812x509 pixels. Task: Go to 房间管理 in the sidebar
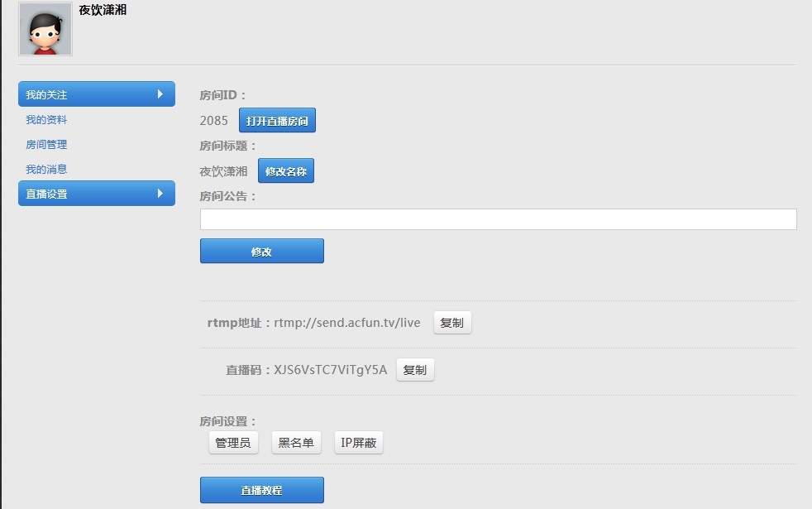tap(46, 145)
